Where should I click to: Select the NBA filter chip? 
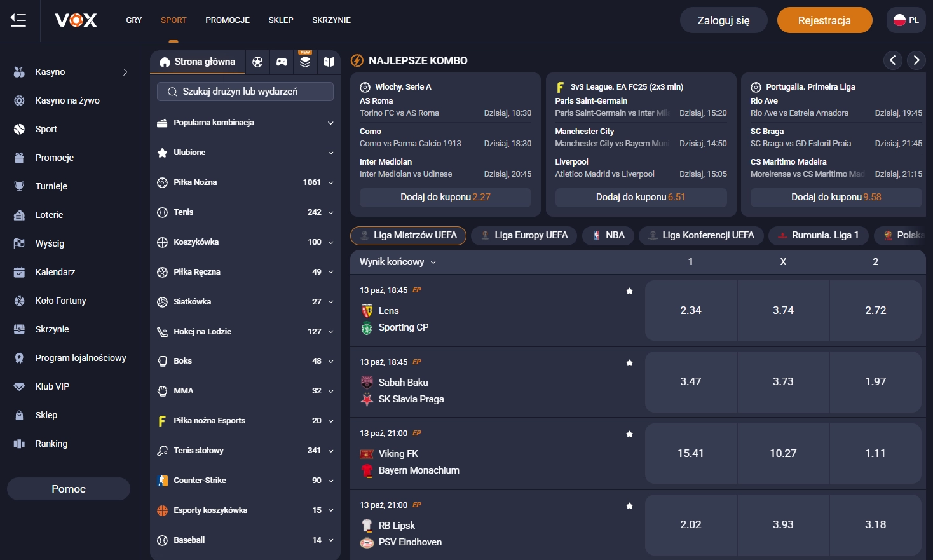pyautogui.click(x=608, y=235)
